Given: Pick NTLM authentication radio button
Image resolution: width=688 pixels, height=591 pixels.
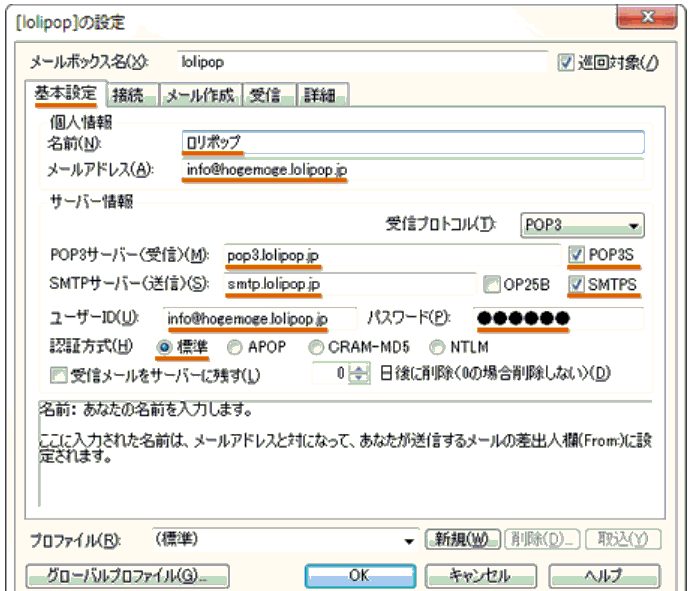Looking at the screenshot, I should (437, 347).
